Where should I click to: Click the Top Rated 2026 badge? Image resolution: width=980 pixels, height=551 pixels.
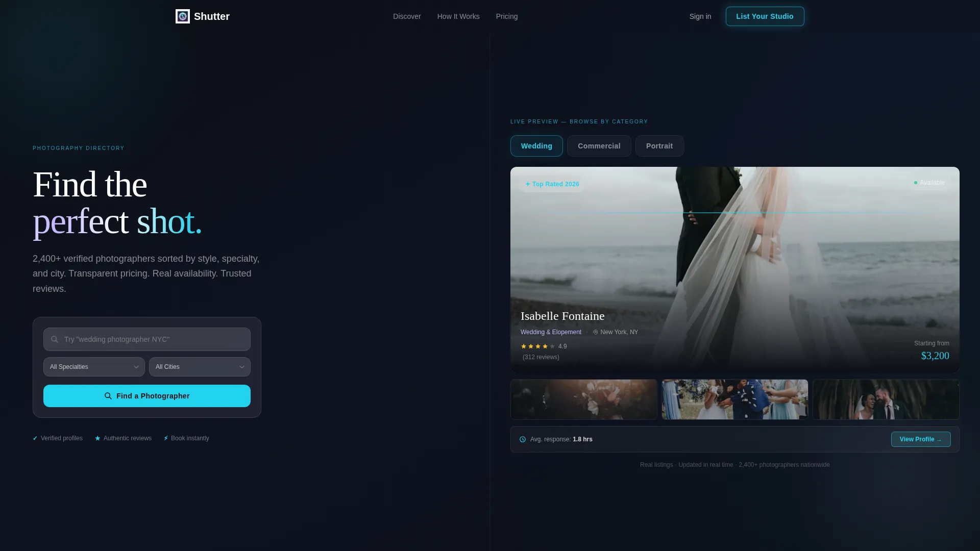552,184
